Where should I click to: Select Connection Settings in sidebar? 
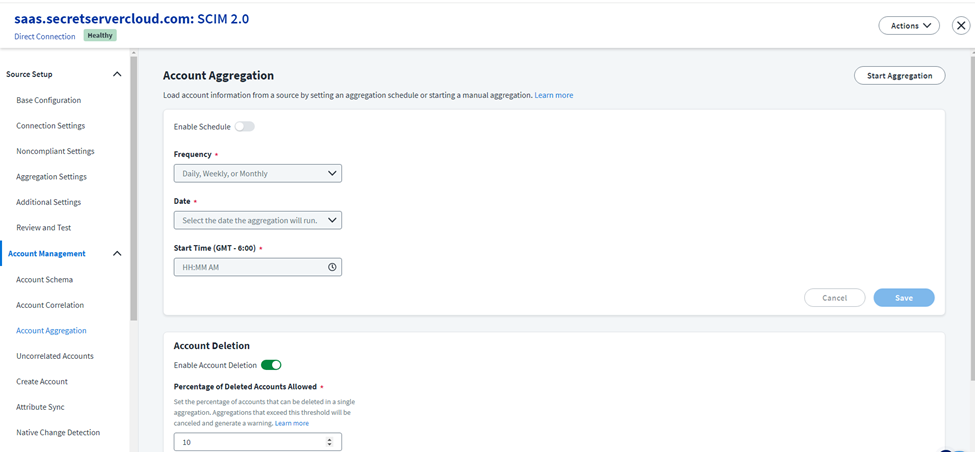(x=50, y=126)
